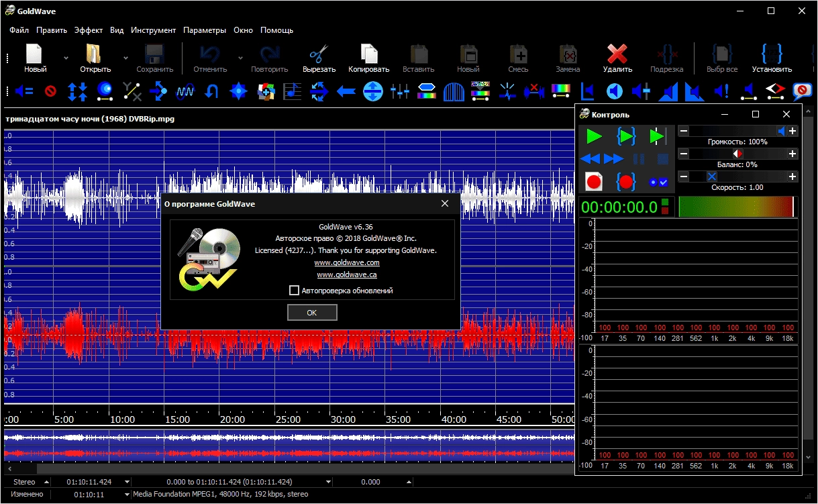Open the www.goldwave.ca link
The image size is (818, 504).
[347, 274]
